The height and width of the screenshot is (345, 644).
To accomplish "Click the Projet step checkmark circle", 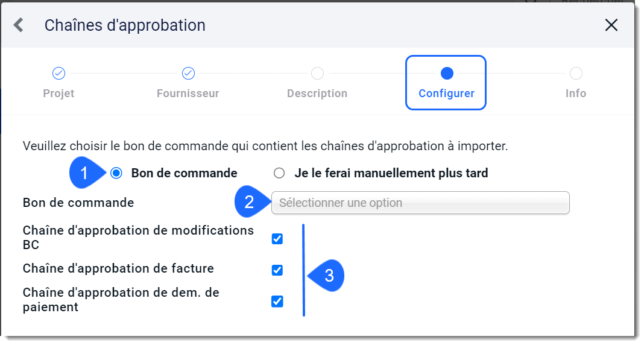I will point(58,74).
